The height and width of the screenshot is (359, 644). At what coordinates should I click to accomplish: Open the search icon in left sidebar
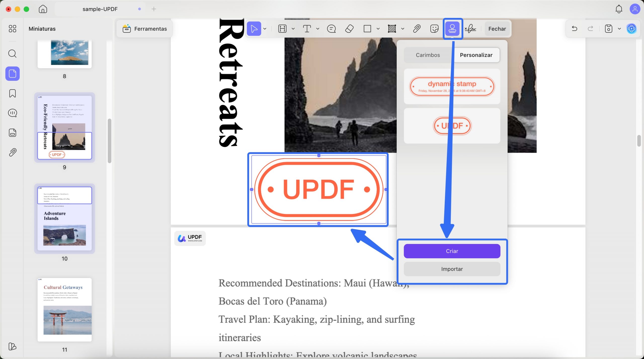point(12,54)
